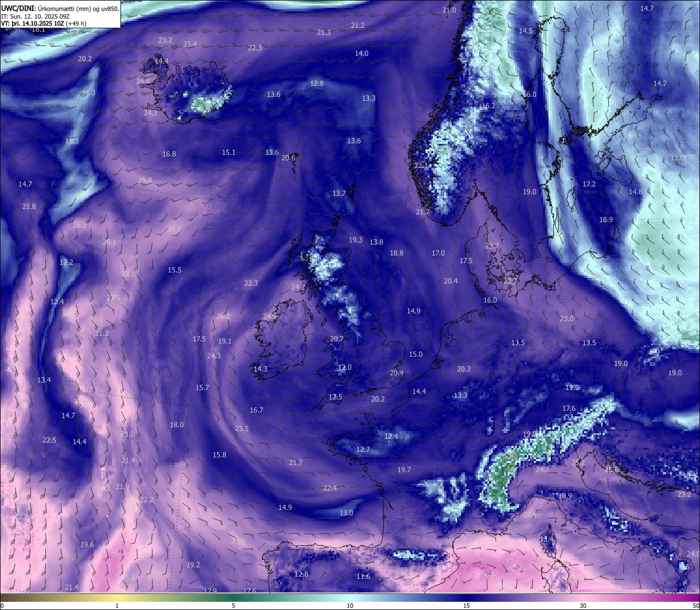This screenshot has width=700, height=610.
Task: Click the colorbar tick label 15
Action: click(x=466, y=606)
